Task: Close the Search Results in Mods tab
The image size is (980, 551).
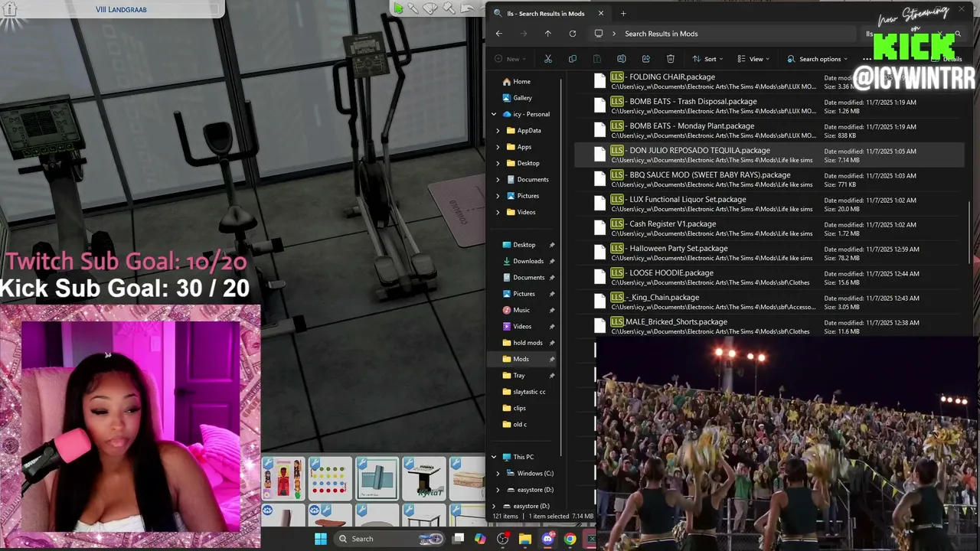Action: (x=601, y=13)
